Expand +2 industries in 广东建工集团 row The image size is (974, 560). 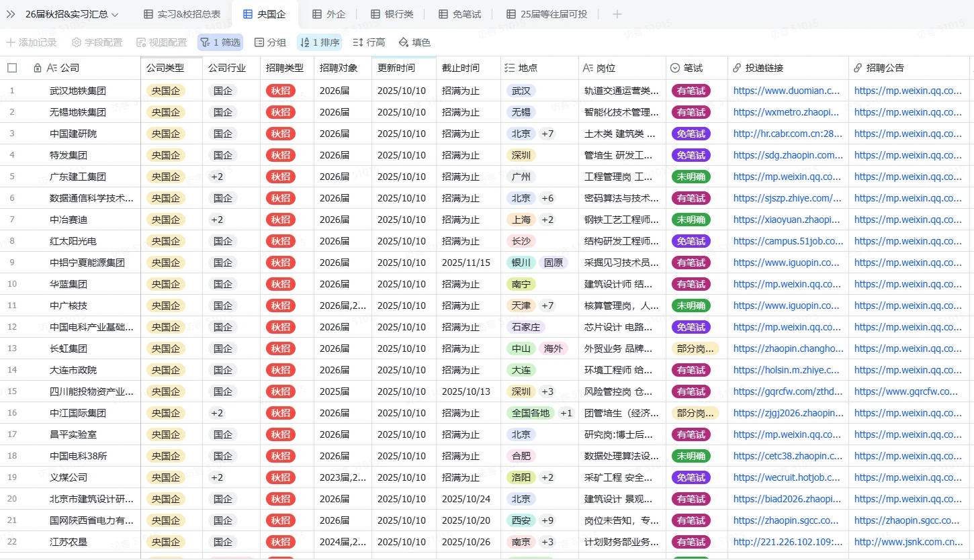pos(217,177)
